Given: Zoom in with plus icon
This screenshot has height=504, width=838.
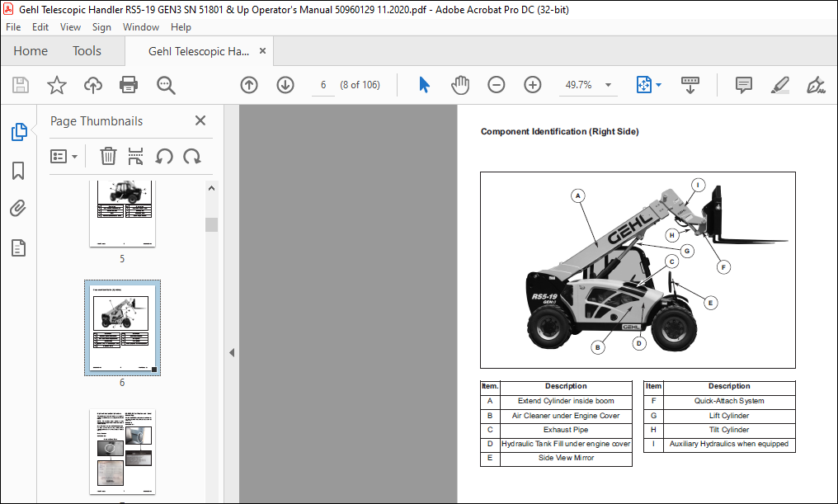Looking at the screenshot, I should pos(532,85).
